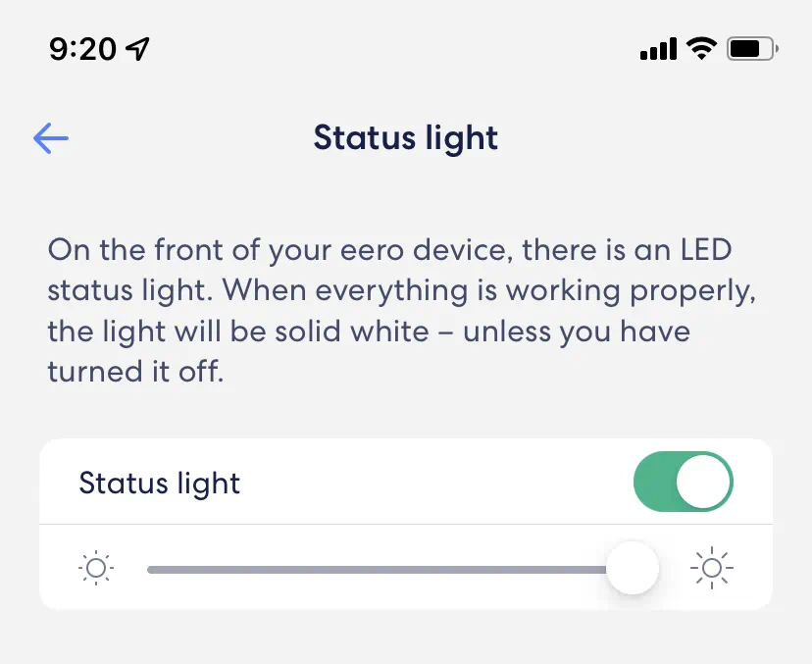Tap the Status light page title

[405, 137]
